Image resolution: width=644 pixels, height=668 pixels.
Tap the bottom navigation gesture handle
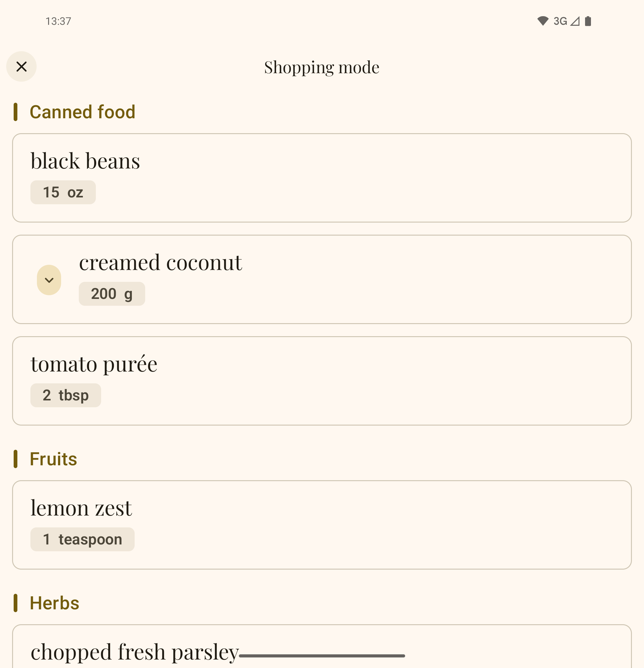click(322, 656)
